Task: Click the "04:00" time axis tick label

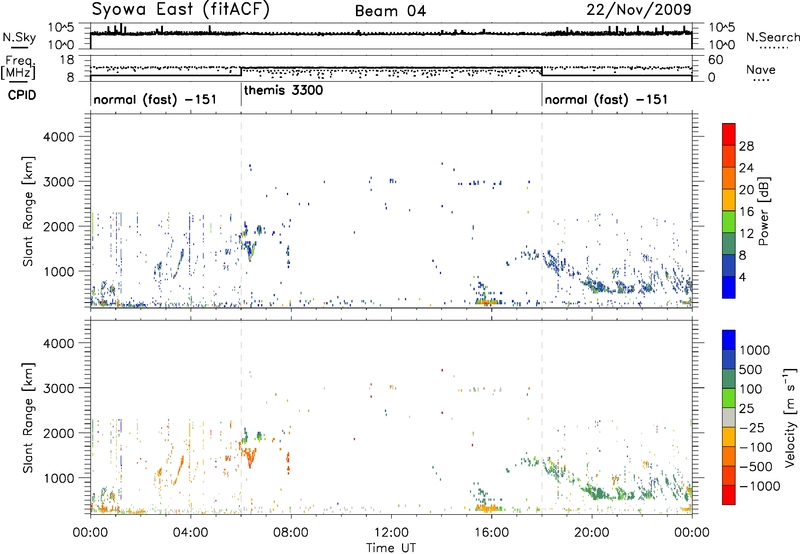Action: point(190,533)
